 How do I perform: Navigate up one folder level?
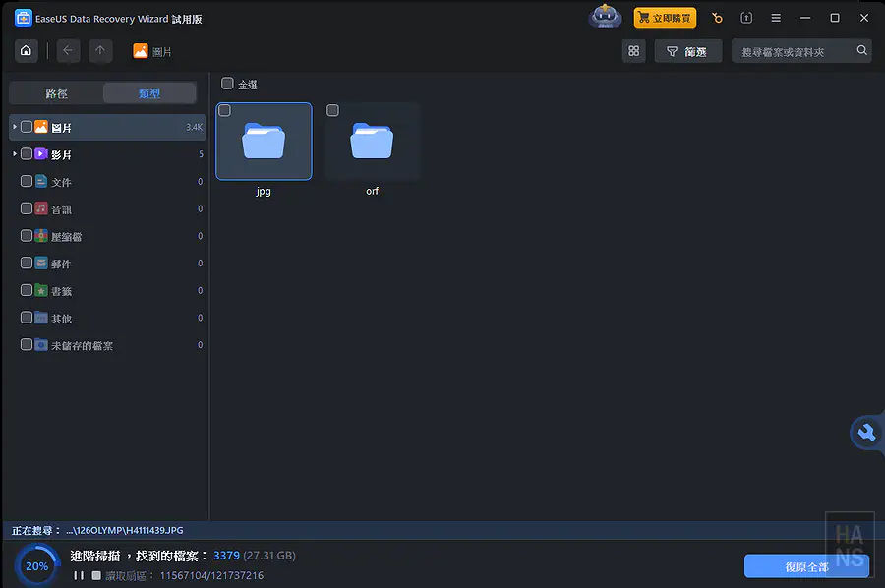[x=100, y=51]
